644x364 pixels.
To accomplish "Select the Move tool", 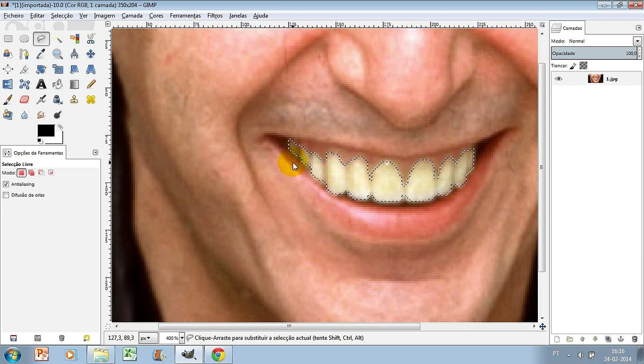I will coord(91,54).
